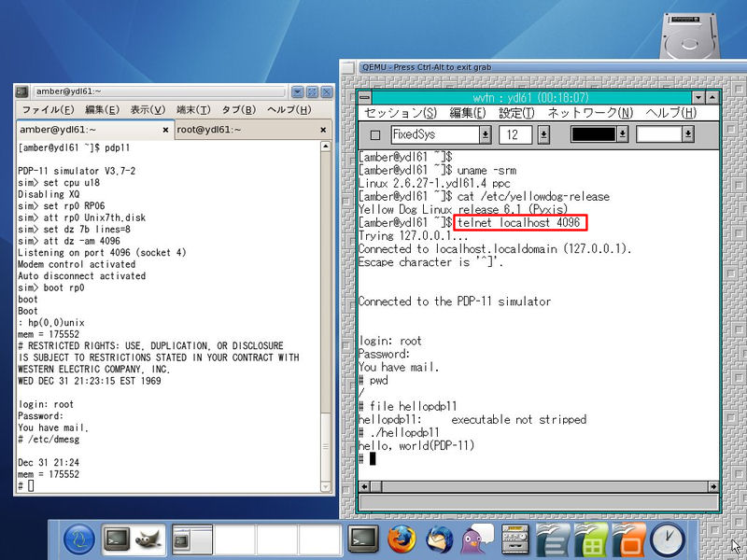The width and height of the screenshot is (747, 560).
Task: Click "# file hellopdp11" command in wvtn
Action: pyautogui.click(x=407, y=406)
